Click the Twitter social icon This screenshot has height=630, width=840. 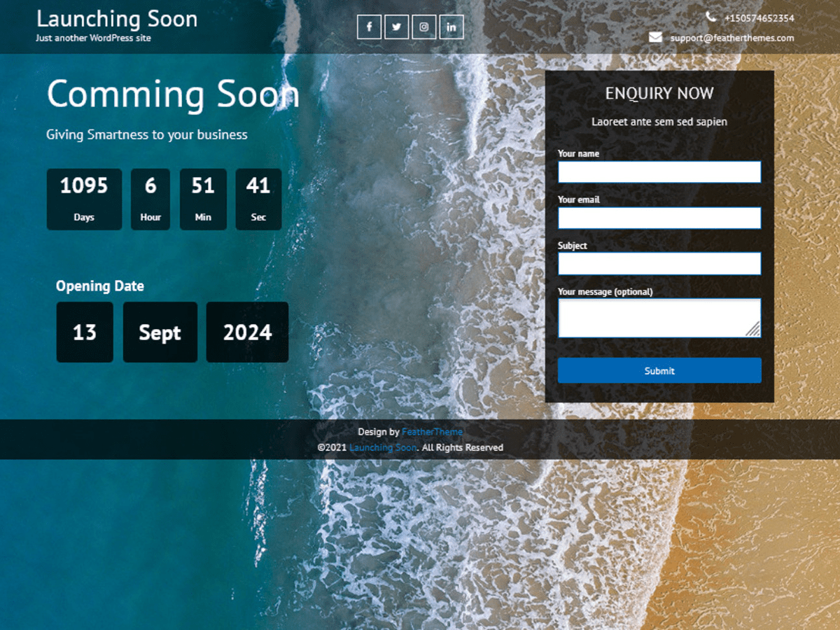tap(396, 27)
